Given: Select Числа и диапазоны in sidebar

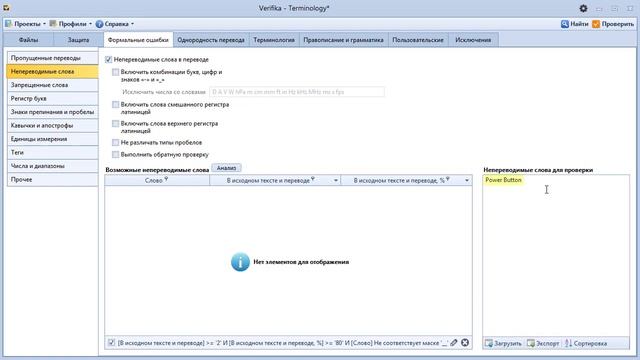Looking at the screenshot, I should pos(53,166).
